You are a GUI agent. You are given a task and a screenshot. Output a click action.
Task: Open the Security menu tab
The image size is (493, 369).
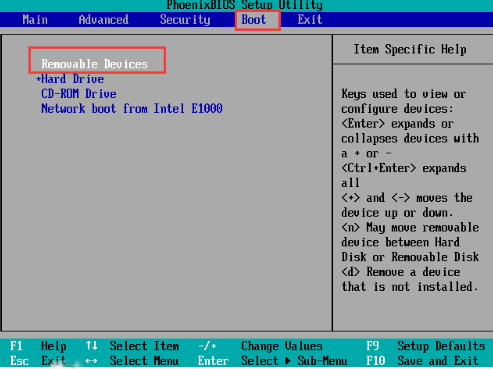click(185, 20)
